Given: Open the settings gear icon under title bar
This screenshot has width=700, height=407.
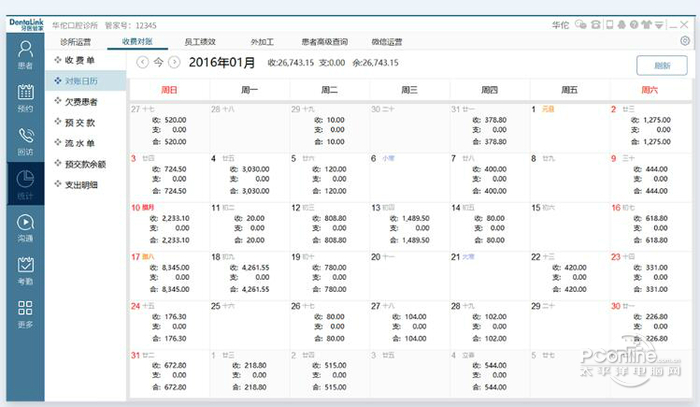Looking at the screenshot, I should (685, 41).
